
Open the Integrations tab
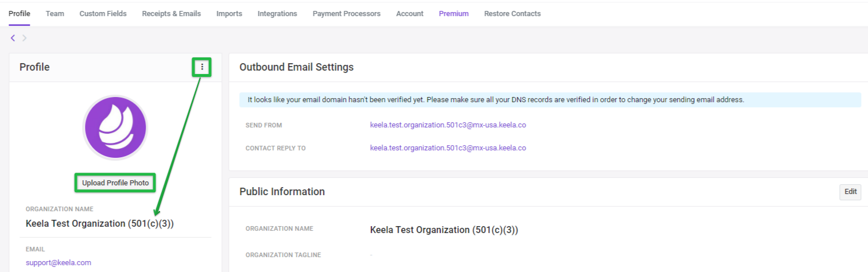click(x=277, y=13)
